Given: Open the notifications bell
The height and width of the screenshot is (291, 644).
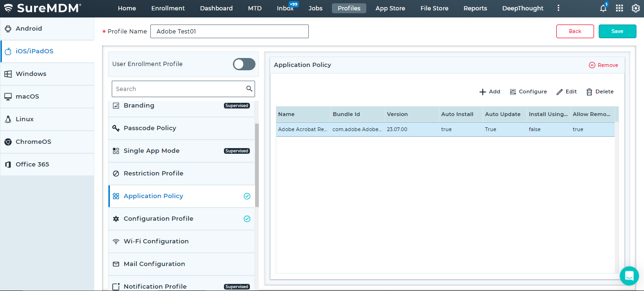Looking at the screenshot, I should click(x=603, y=8).
